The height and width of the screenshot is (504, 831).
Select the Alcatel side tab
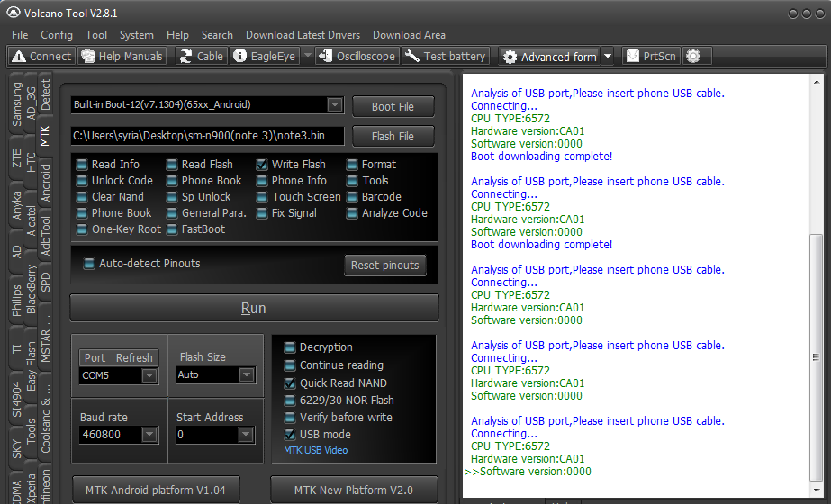coord(32,221)
